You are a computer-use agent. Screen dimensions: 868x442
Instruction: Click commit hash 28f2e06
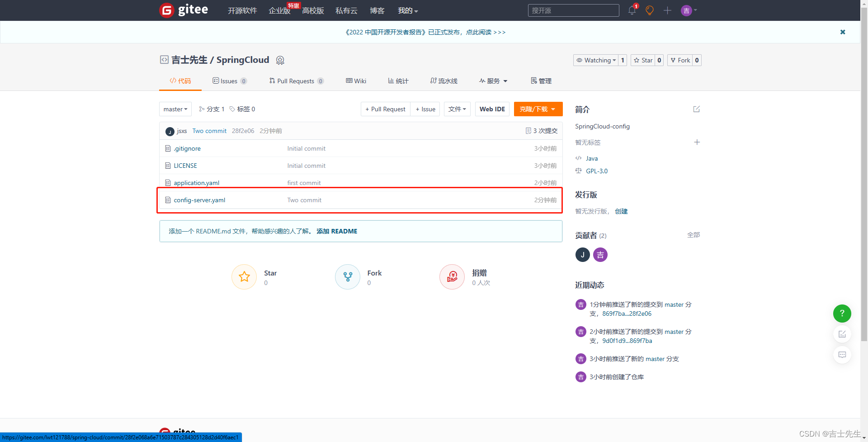243,131
